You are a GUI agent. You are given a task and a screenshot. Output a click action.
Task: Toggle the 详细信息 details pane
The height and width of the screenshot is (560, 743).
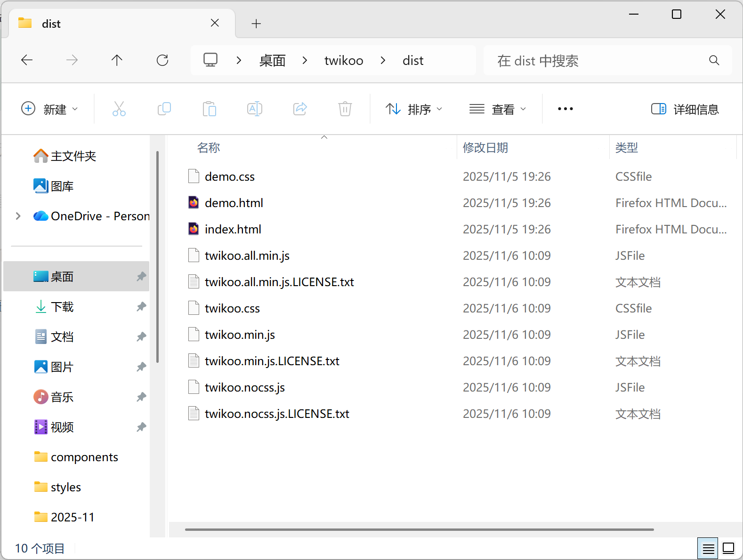(x=685, y=109)
